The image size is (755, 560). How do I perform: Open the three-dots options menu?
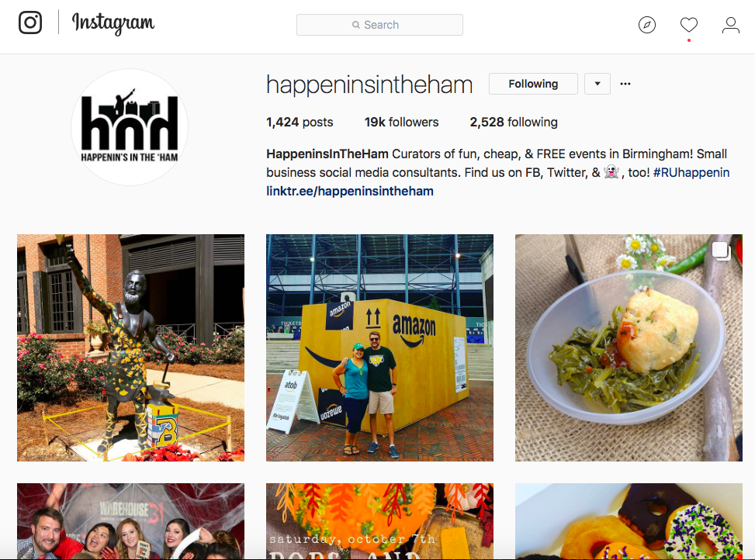pyautogui.click(x=625, y=84)
